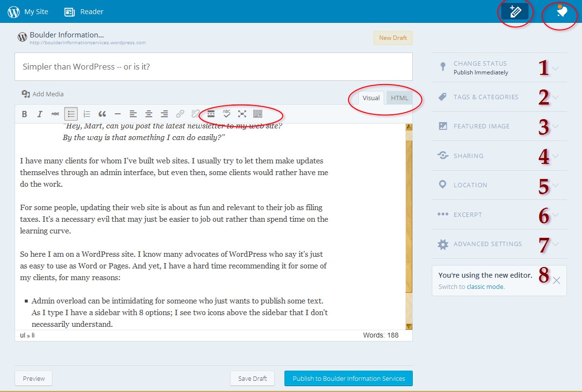Click the Save Draft button
582x392 pixels.
[x=252, y=378]
